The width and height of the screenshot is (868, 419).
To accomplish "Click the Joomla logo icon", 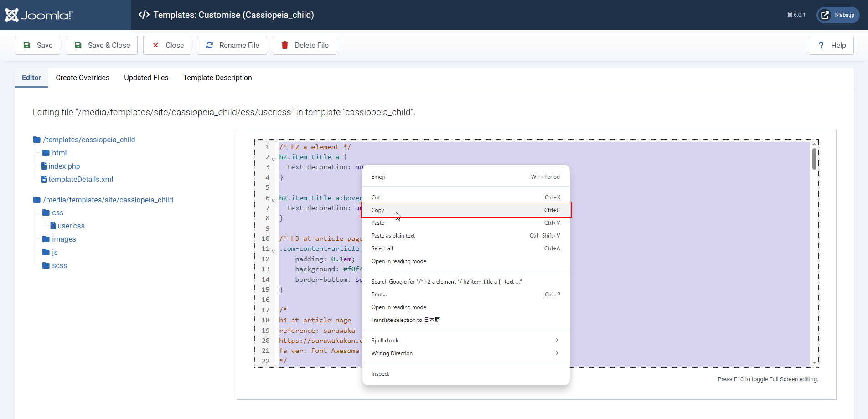I will click(12, 15).
